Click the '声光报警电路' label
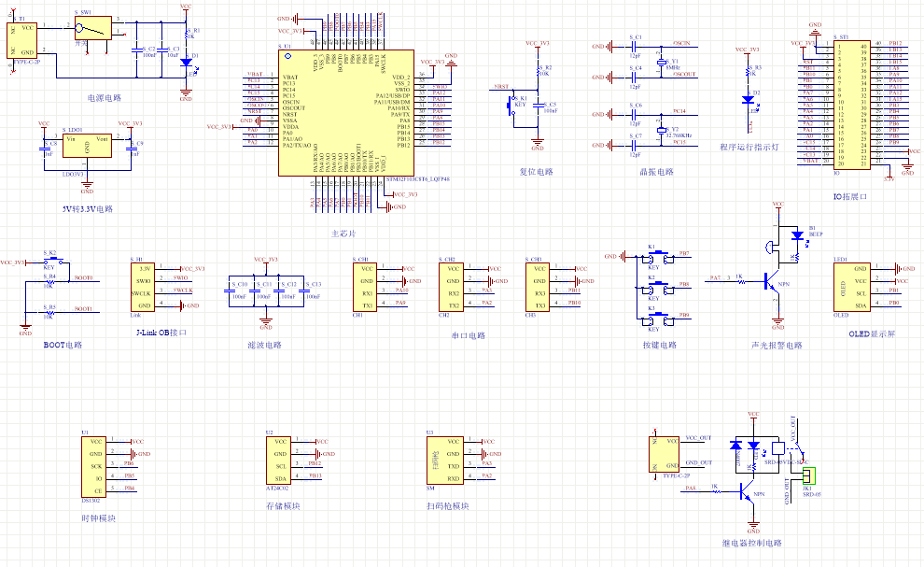 click(777, 346)
